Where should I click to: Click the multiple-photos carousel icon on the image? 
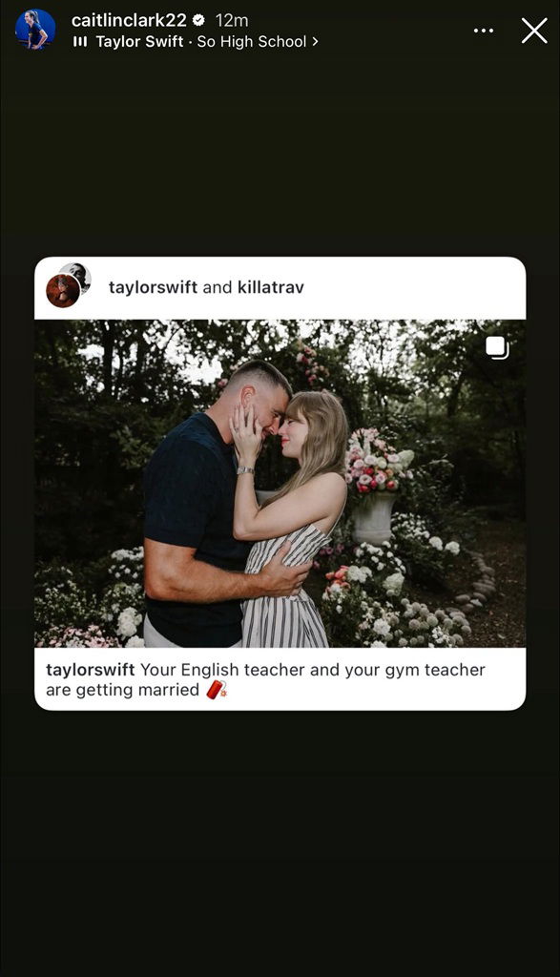pyautogui.click(x=497, y=347)
